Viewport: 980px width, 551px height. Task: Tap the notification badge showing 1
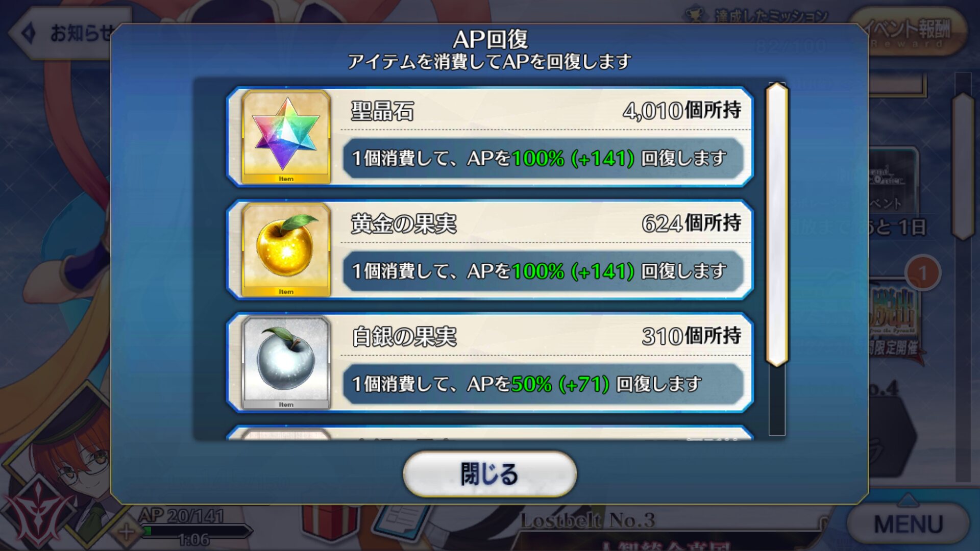[x=923, y=273]
